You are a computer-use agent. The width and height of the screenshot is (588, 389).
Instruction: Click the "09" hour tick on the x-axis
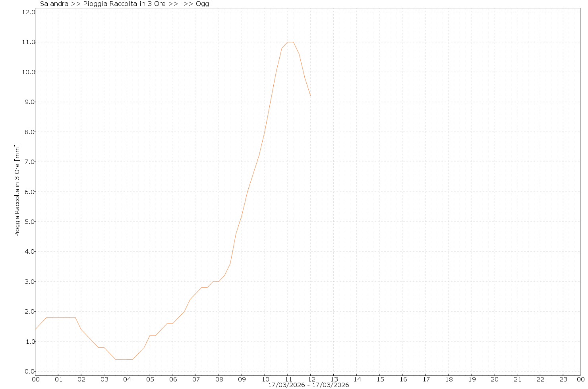(x=242, y=379)
